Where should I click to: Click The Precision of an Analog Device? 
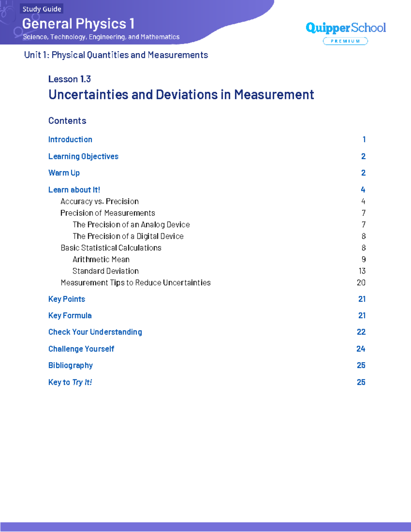(132, 225)
